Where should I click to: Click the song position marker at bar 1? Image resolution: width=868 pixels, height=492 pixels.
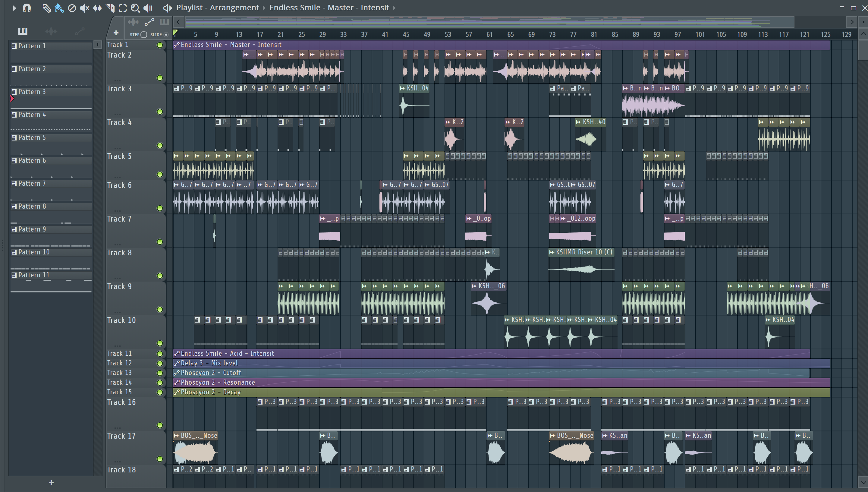175,33
